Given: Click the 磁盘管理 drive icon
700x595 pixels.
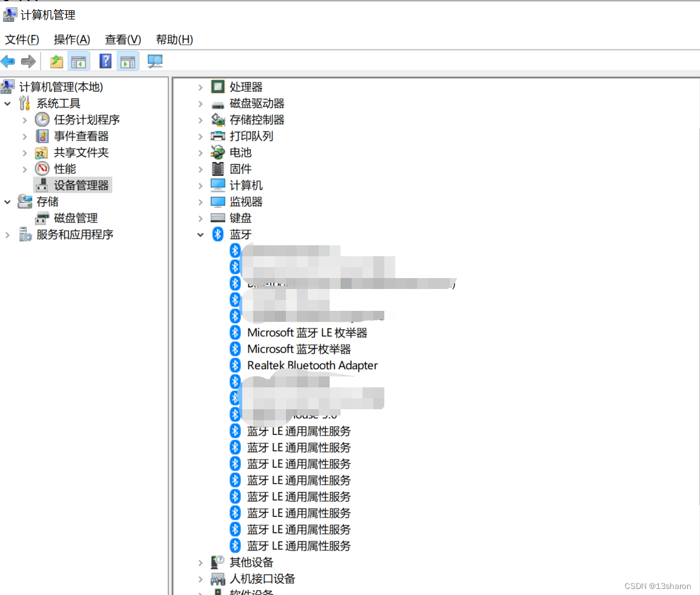Looking at the screenshot, I should [42, 219].
